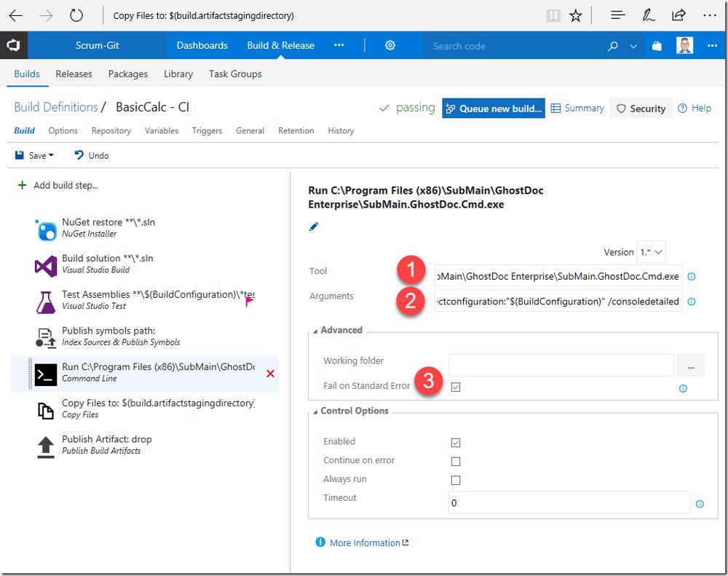Image resolution: width=728 pixels, height=576 pixels.
Task: Open the web notes pen icon
Action: click(x=648, y=15)
